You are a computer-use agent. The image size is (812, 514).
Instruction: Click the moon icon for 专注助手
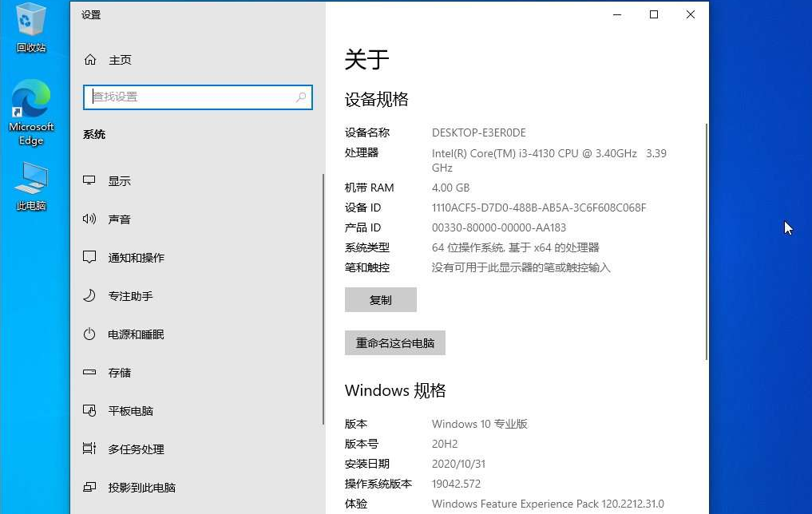89,295
